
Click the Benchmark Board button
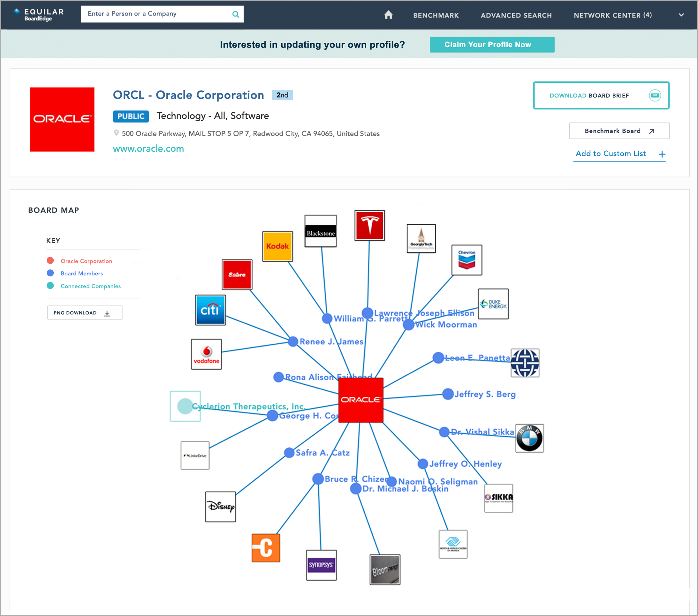(619, 131)
